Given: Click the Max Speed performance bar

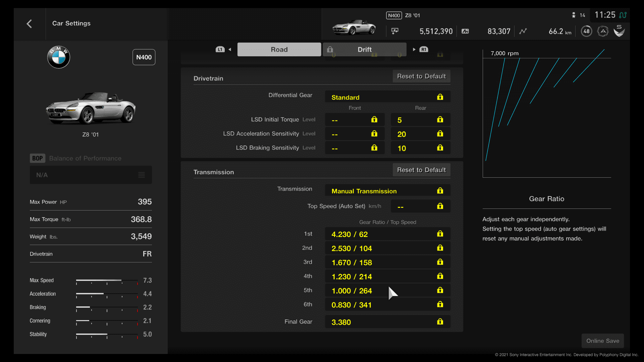Looking at the screenshot, I should (107, 281).
